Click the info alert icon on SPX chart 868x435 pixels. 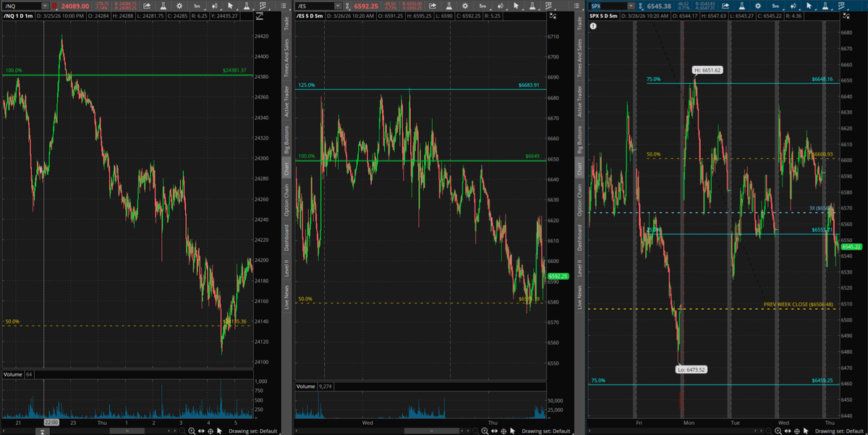coord(593,26)
